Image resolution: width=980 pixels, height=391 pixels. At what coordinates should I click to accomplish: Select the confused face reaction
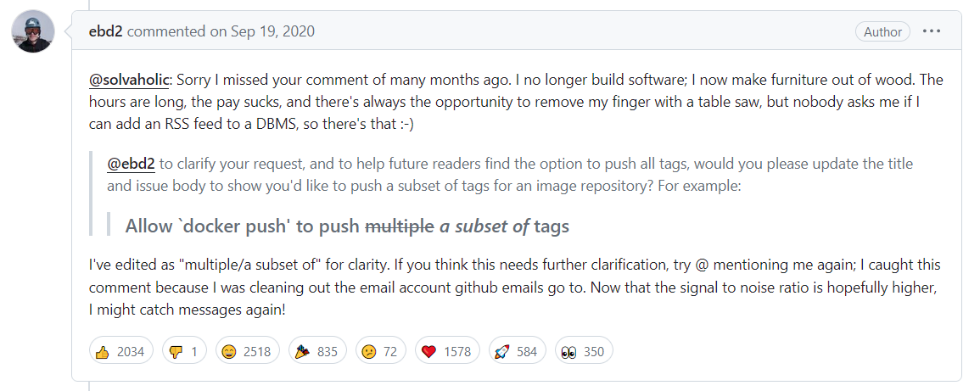379,351
